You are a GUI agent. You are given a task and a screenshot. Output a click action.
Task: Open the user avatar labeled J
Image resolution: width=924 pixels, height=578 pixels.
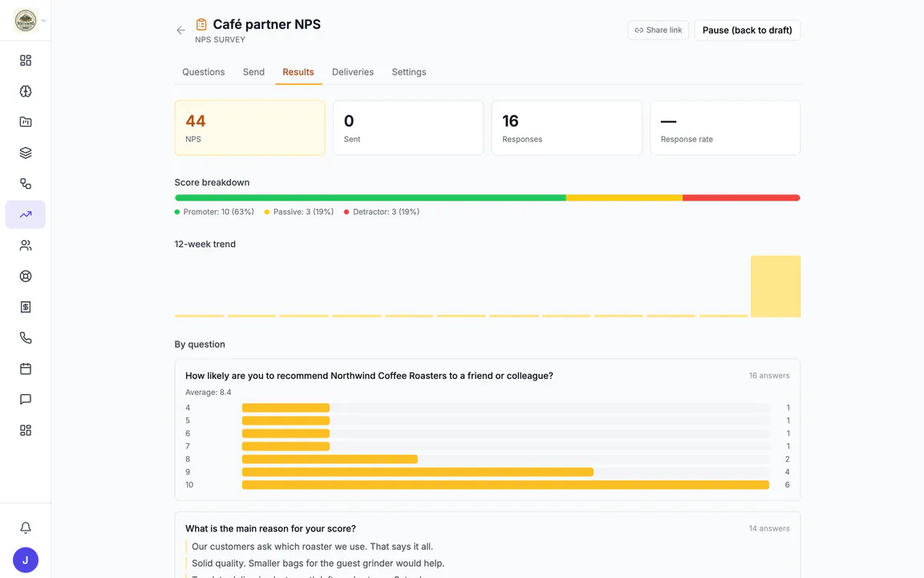26,560
